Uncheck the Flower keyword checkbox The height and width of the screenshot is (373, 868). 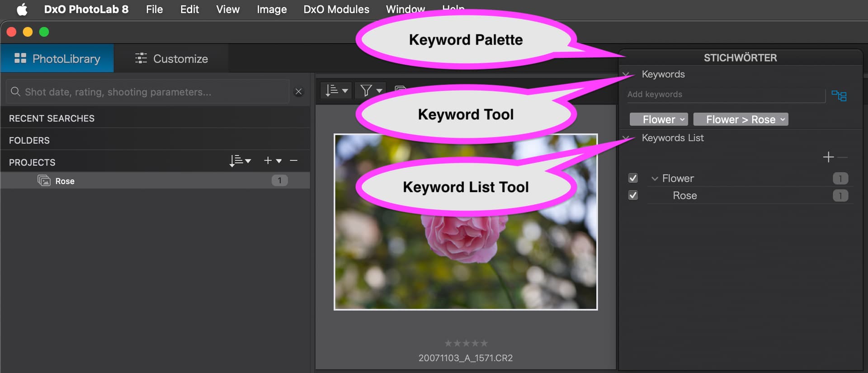(633, 178)
